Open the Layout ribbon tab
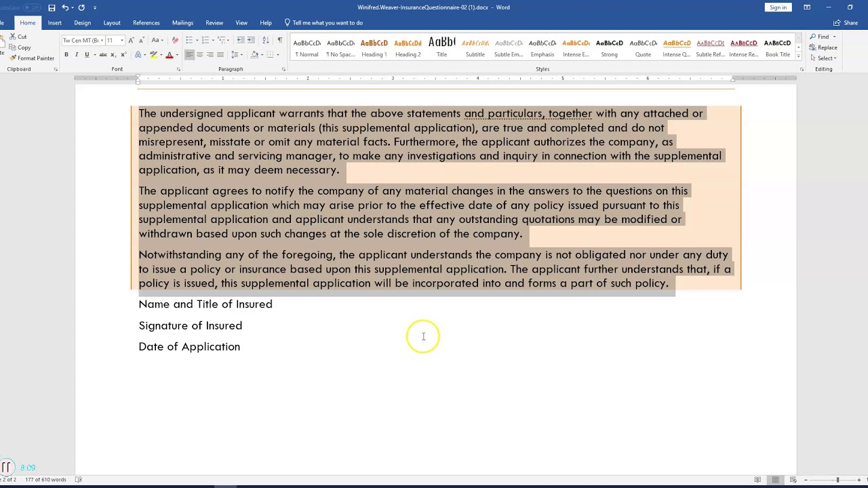The image size is (868, 488). (x=112, y=22)
